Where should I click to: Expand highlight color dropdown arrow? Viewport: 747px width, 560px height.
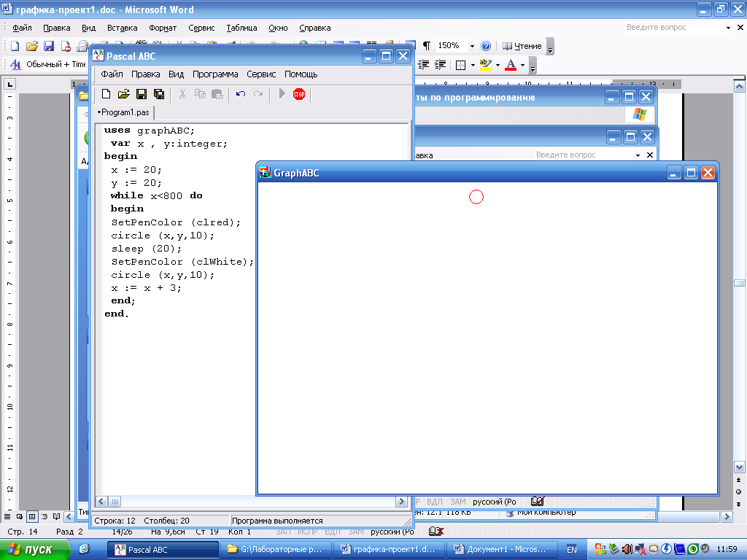[x=498, y=65]
